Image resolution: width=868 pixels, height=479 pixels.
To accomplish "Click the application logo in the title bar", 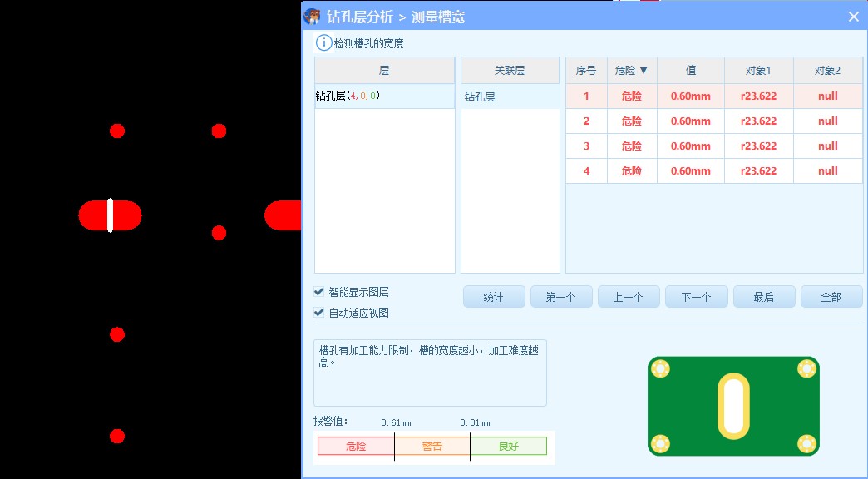I will click(x=312, y=14).
